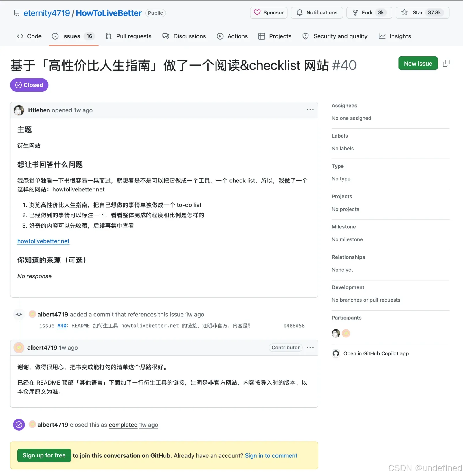Click the Contributor badge on the comment

point(286,348)
